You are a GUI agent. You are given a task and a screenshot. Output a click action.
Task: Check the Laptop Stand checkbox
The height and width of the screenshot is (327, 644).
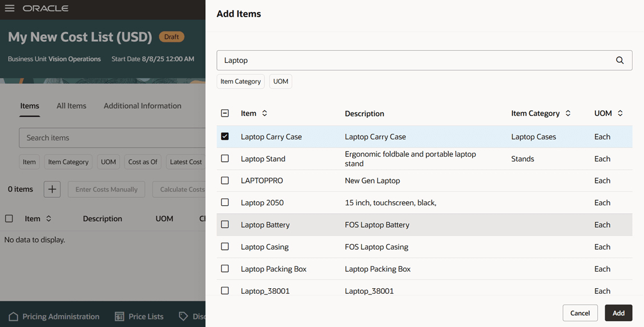click(225, 158)
